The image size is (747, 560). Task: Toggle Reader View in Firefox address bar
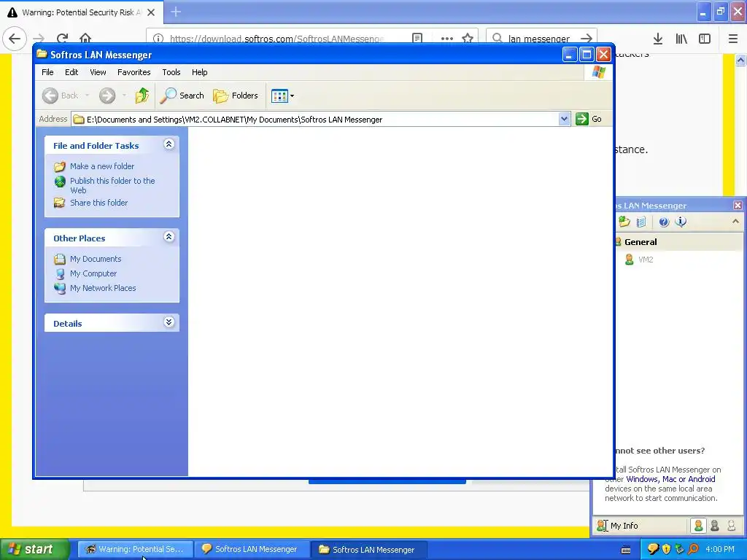pyautogui.click(x=417, y=38)
